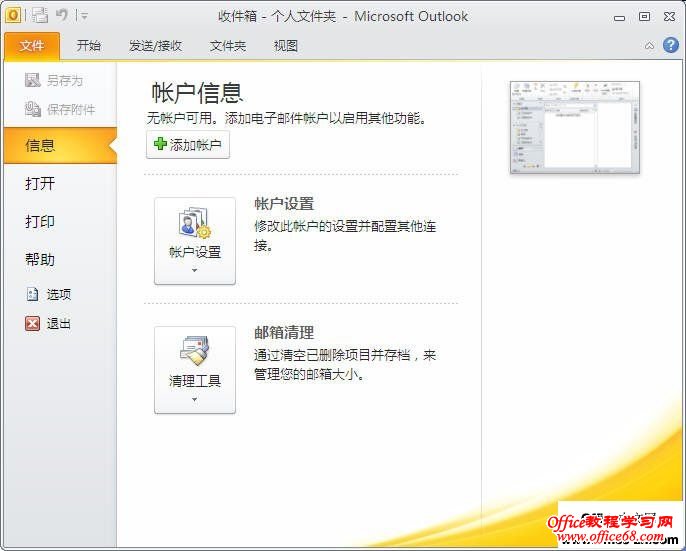Select 保存附件 in the backstage menu
Image resolution: width=686 pixels, height=551 pixels.
tap(60, 109)
